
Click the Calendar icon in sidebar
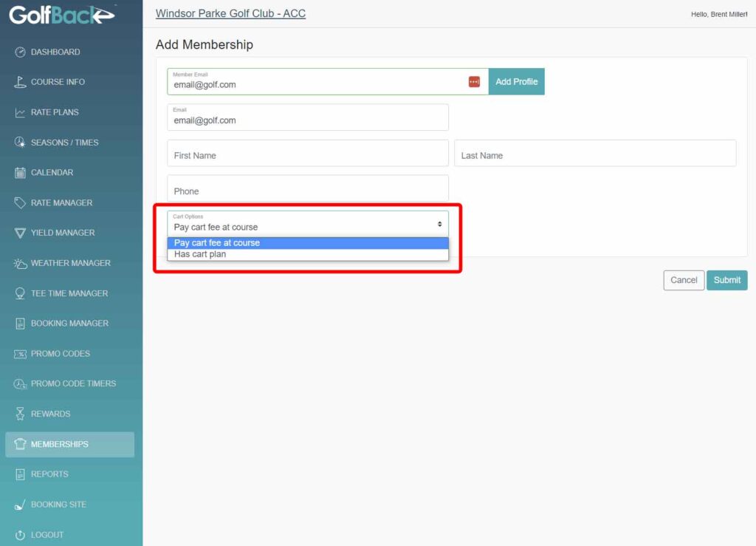tap(20, 173)
